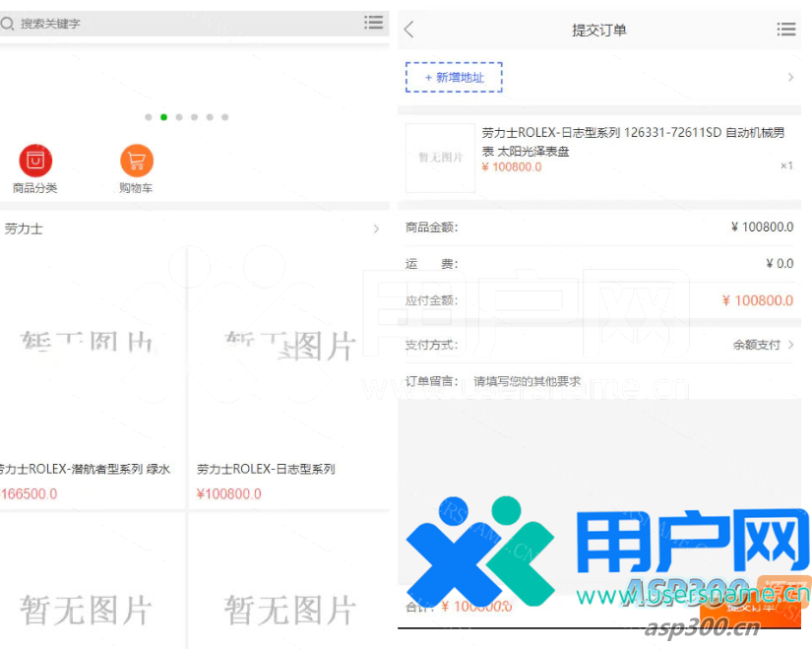Click the 166500.0 price of 潜航者型
The width and height of the screenshot is (812, 649).
(x=29, y=494)
